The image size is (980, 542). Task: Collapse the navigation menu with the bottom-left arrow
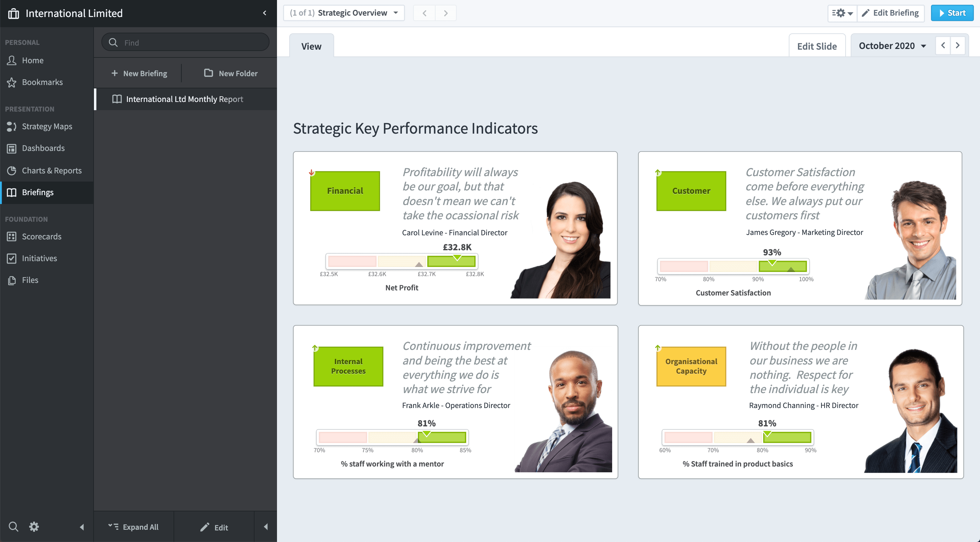(82, 527)
